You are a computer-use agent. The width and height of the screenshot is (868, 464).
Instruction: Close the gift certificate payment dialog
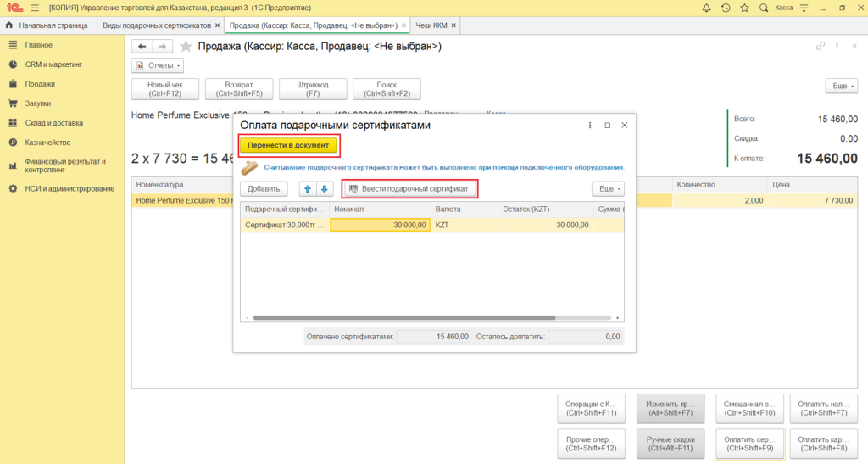(x=625, y=126)
